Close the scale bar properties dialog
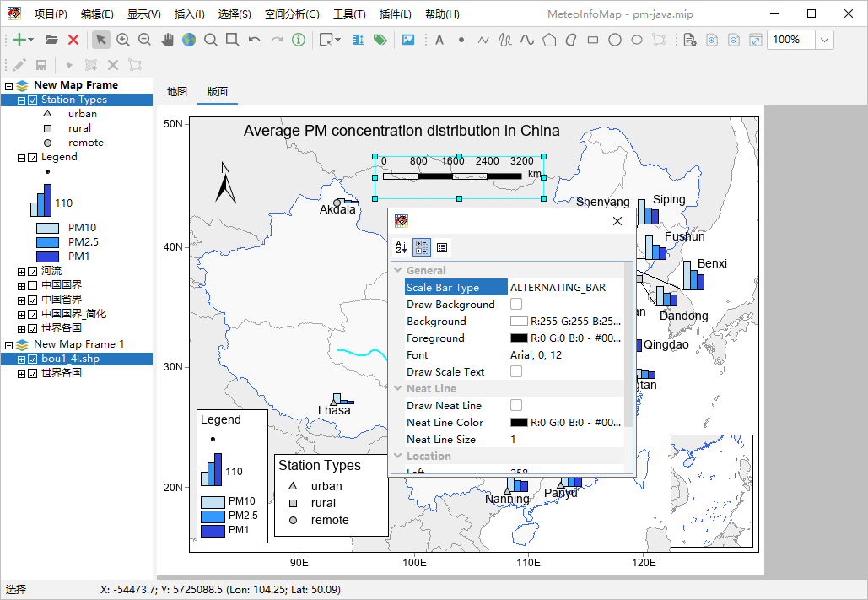This screenshot has width=868, height=600. pyautogui.click(x=617, y=221)
